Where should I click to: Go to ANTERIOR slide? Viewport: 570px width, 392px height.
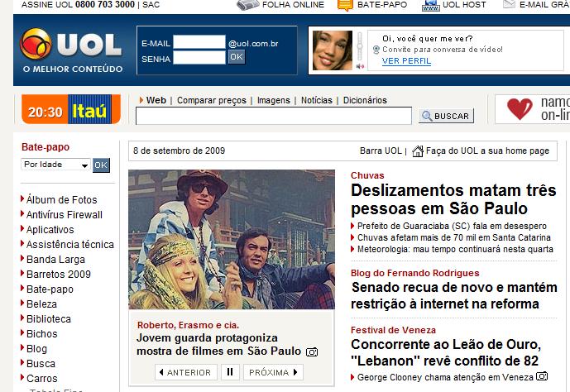[186, 372]
